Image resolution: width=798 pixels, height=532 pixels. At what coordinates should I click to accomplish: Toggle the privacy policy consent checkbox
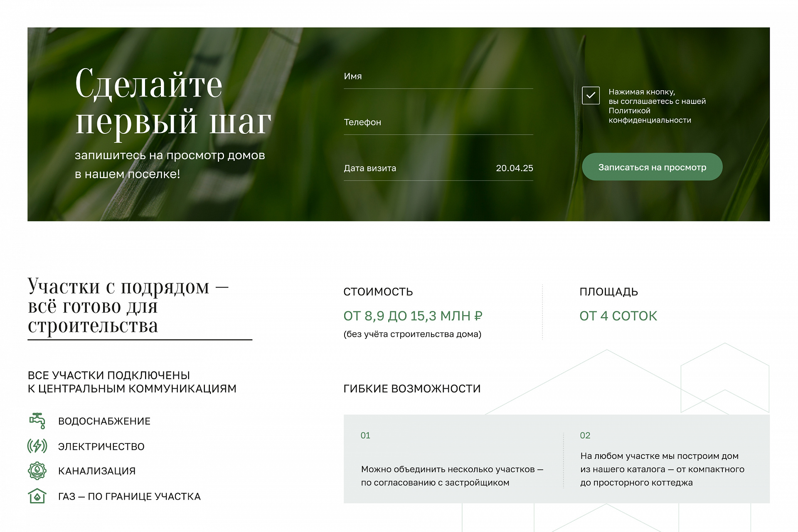point(591,95)
